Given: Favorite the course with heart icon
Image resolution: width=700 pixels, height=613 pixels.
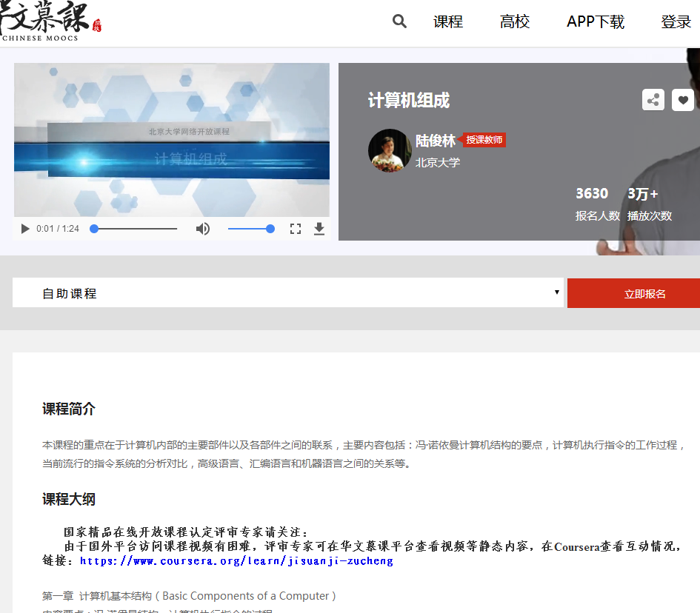Looking at the screenshot, I should [x=682, y=99].
